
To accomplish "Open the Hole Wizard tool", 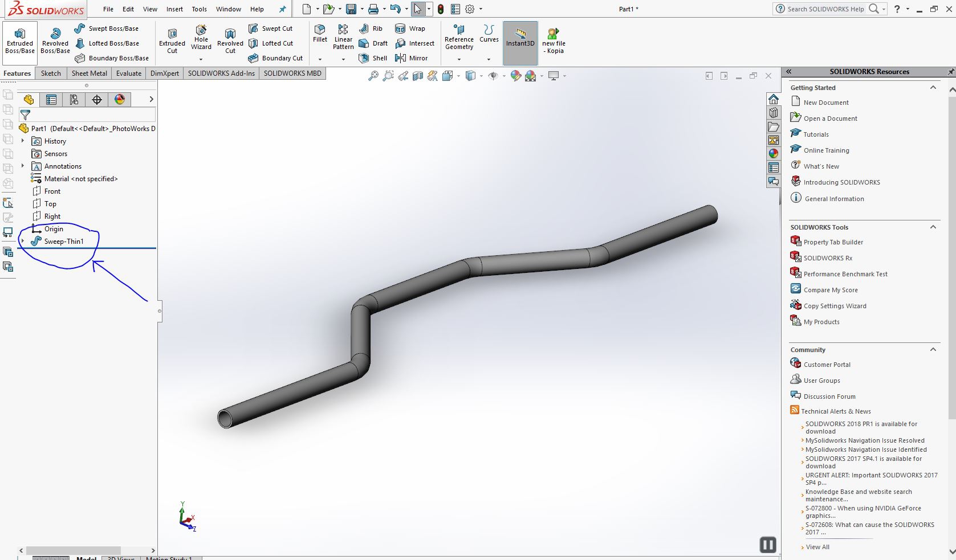I will click(201, 38).
